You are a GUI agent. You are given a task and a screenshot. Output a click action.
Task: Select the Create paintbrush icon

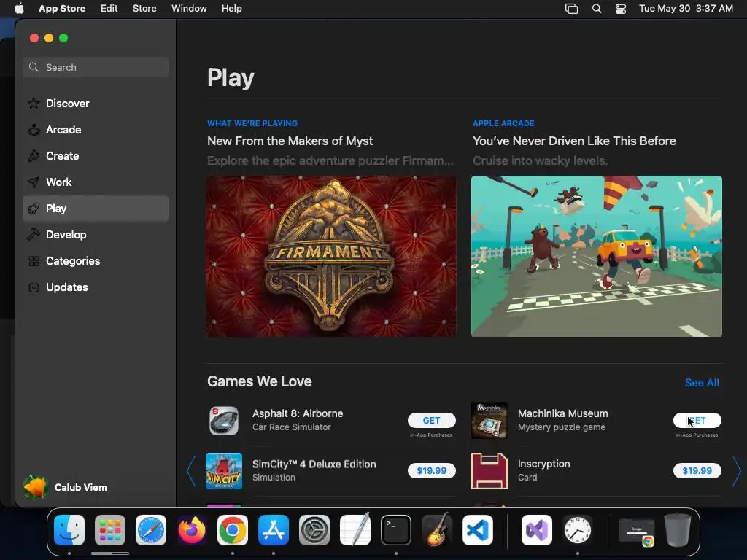(x=34, y=156)
